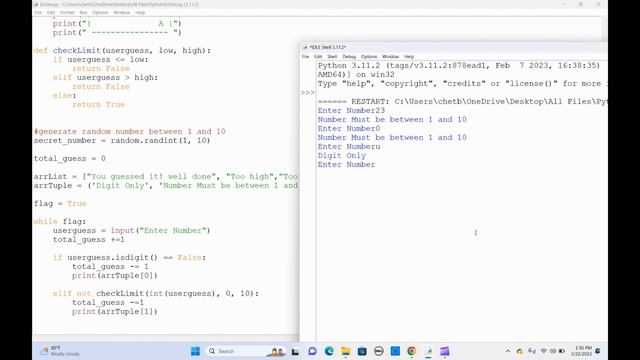The width and height of the screenshot is (640, 360).
Task: Click the RESTART line in the shell
Action: tap(462, 102)
